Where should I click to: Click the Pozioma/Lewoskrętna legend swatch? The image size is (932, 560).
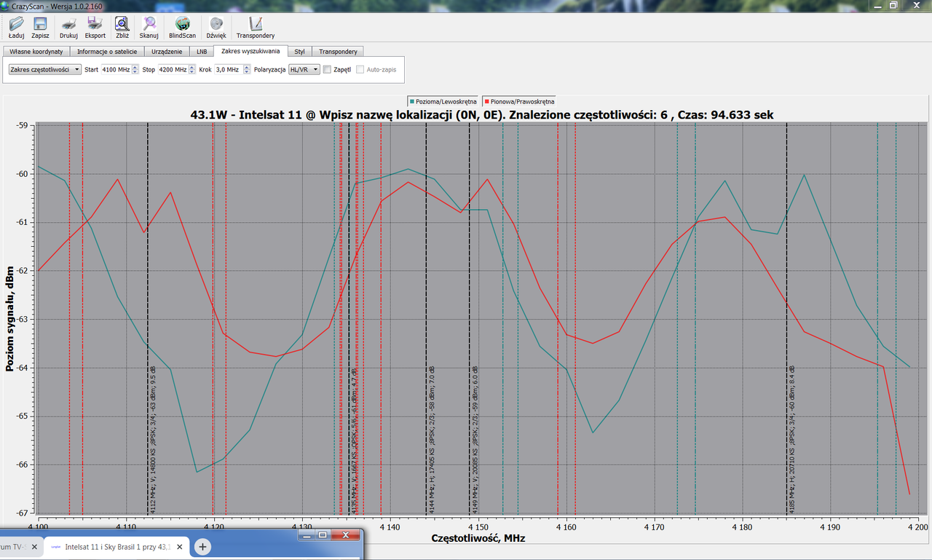[412, 101]
